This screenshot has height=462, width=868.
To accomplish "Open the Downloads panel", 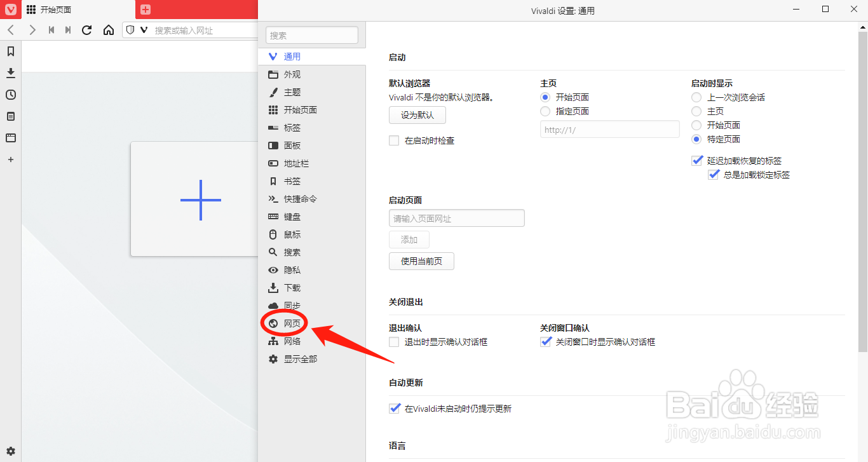I will pyautogui.click(x=11, y=73).
